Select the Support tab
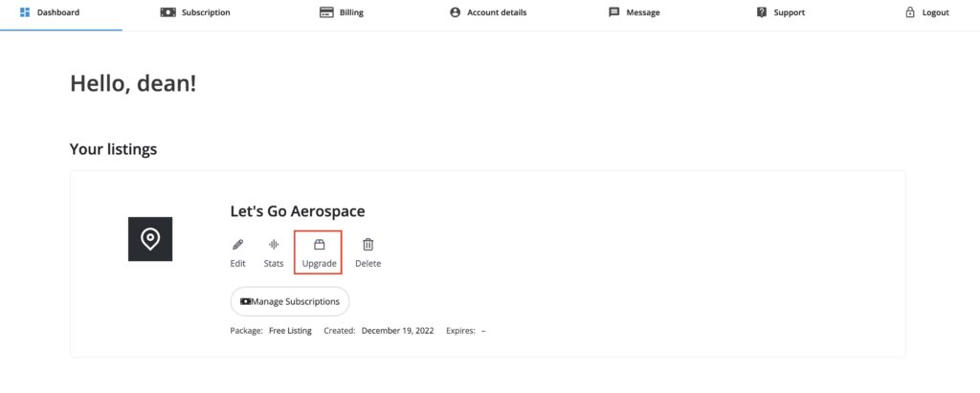The image size is (980, 393). coord(781,12)
